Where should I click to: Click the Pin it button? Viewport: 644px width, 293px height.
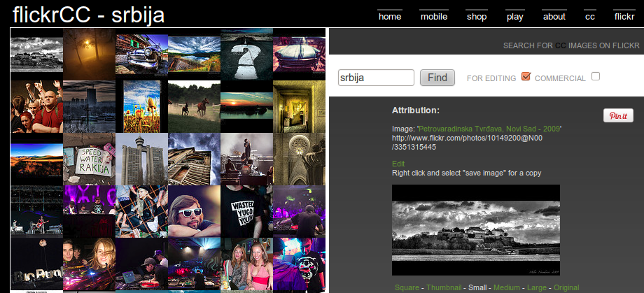point(618,115)
